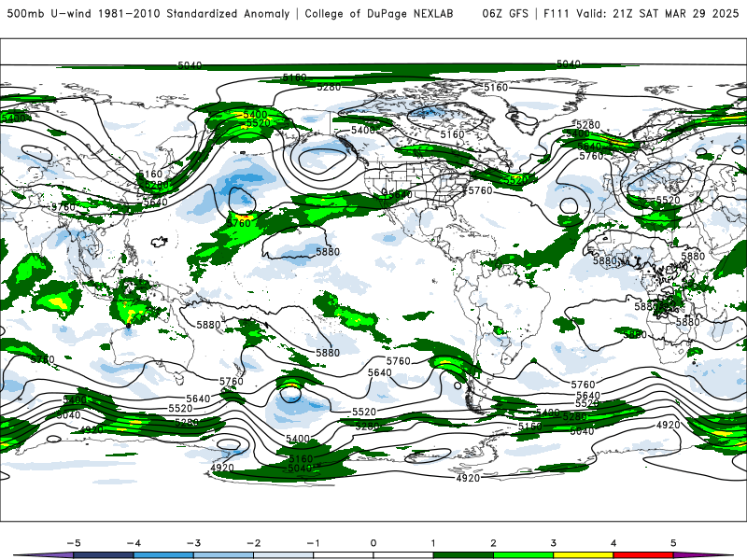
Task: Click the '5520' contour label over the Mediterranean
Action: [668, 200]
